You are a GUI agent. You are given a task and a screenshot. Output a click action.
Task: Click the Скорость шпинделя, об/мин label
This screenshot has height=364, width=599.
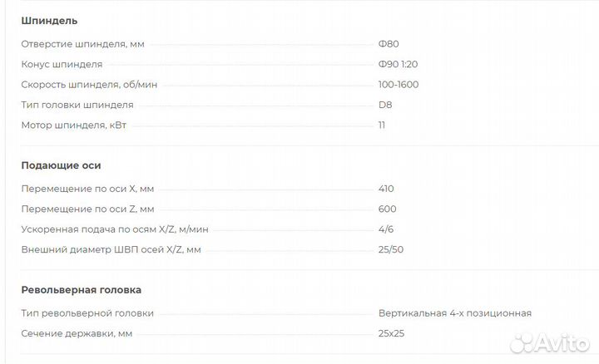click(90, 85)
